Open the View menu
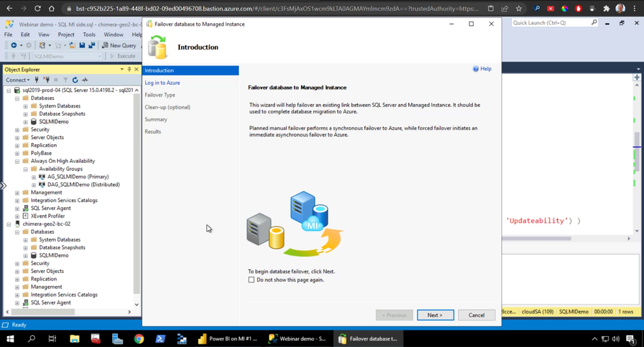 pyautogui.click(x=44, y=35)
